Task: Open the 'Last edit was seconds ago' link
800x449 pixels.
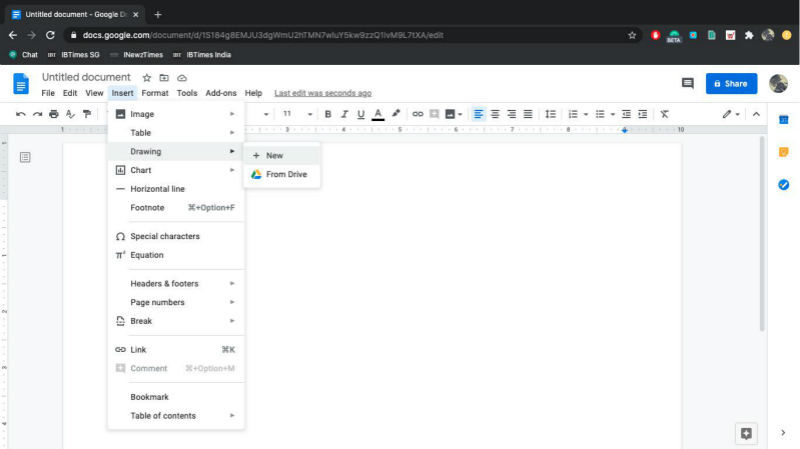Action: [x=322, y=93]
